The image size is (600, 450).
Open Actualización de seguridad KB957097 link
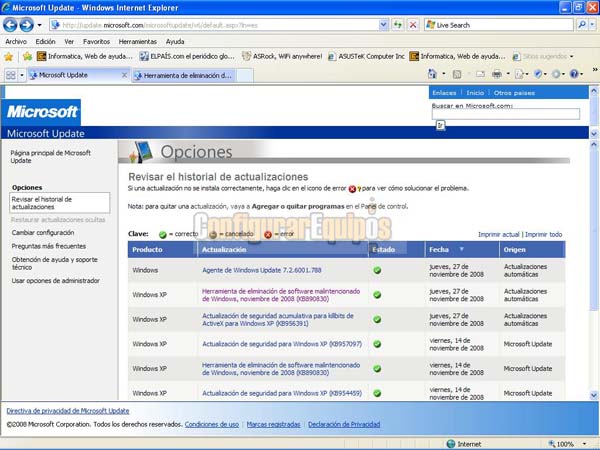tap(282, 344)
